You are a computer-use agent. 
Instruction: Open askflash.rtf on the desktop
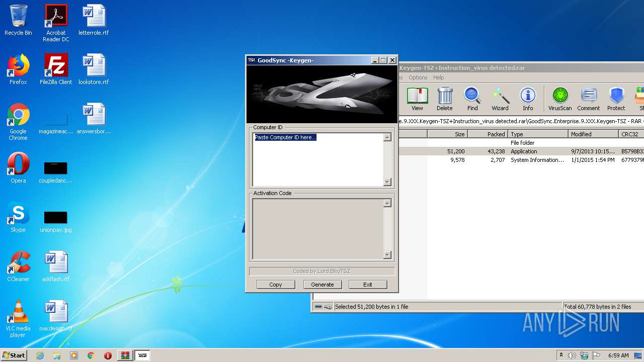56,266
